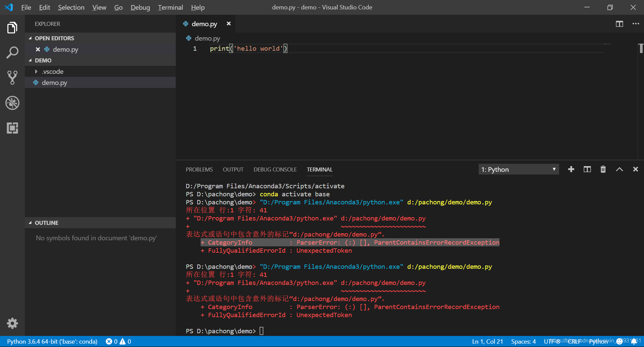Kill the terminal with trash icon
The image size is (644, 347).
(603, 169)
